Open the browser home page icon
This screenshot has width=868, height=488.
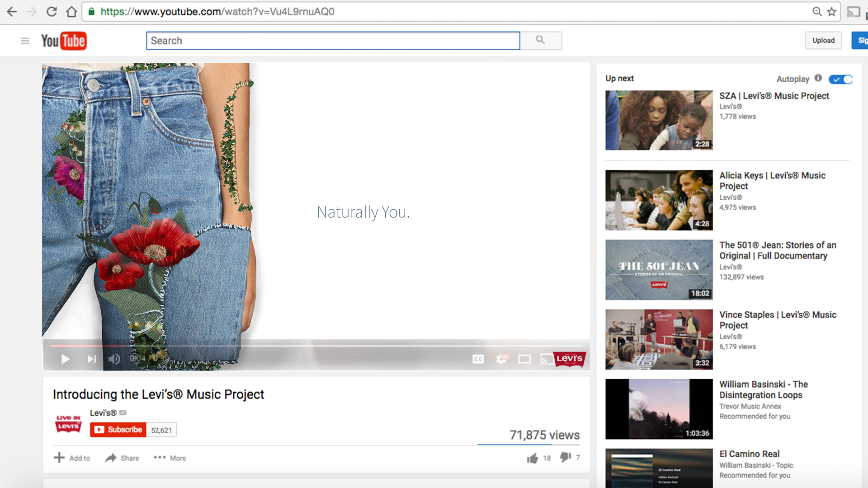coord(71,12)
